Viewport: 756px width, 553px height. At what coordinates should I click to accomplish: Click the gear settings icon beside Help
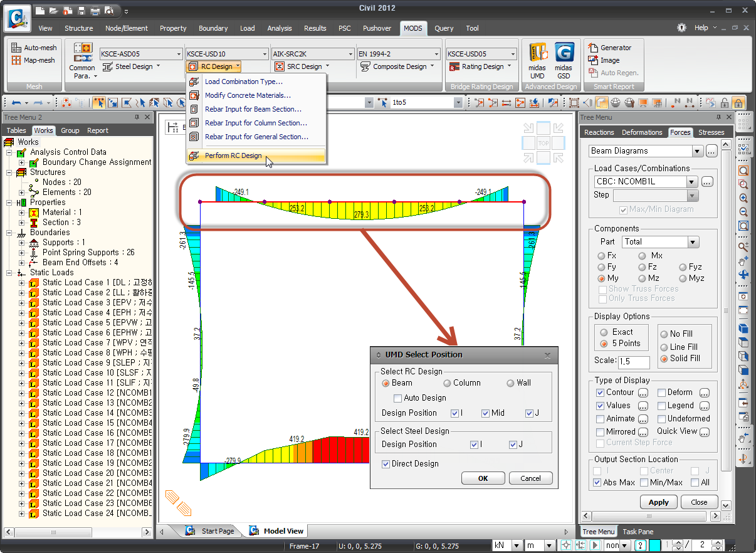pos(681,28)
